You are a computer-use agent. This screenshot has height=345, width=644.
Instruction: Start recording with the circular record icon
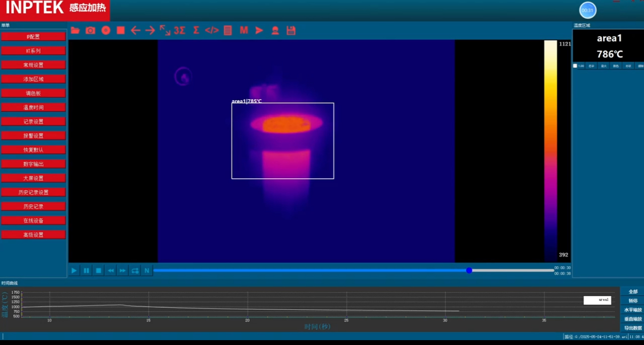click(106, 30)
